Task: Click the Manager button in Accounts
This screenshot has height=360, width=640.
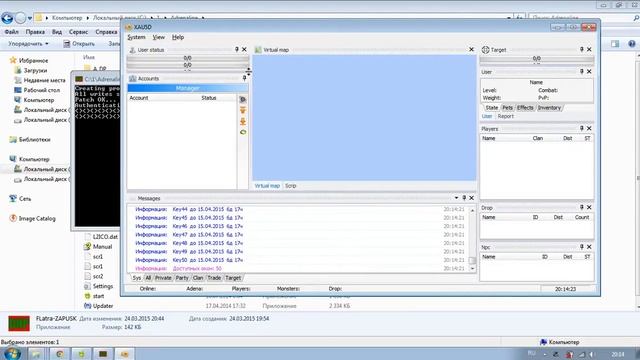Action: 187,88
